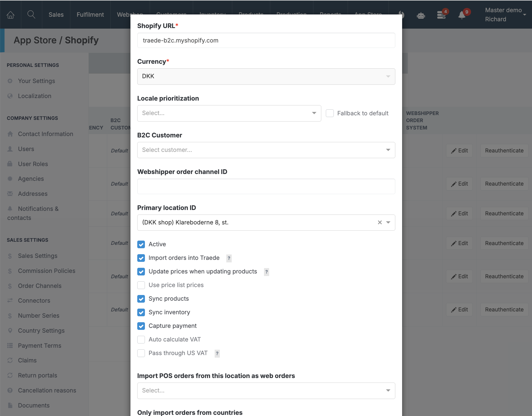Click the Country Settings pin icon
The height and width of the screenshot is (416, 532).
[10, 331]
